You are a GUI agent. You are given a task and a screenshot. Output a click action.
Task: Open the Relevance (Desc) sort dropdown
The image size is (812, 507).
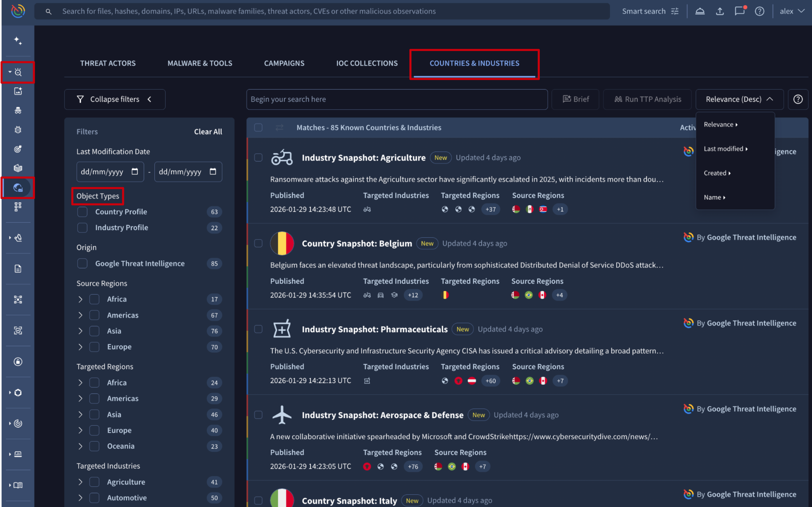tap(739, 99)
